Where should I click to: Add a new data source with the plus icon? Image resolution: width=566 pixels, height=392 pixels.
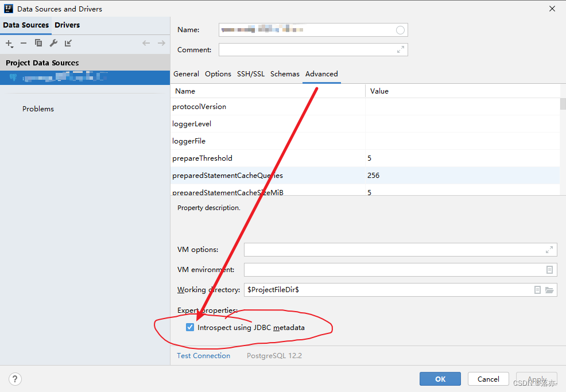tap(8, 43)
